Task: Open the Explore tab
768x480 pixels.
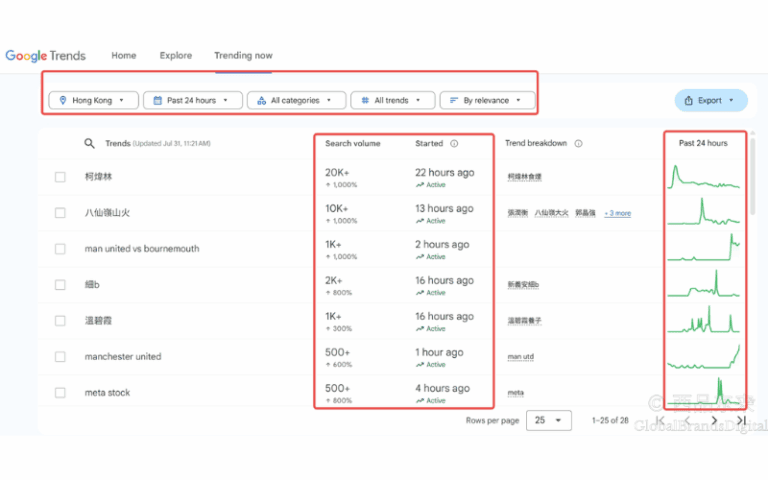Action: (176, 56)
